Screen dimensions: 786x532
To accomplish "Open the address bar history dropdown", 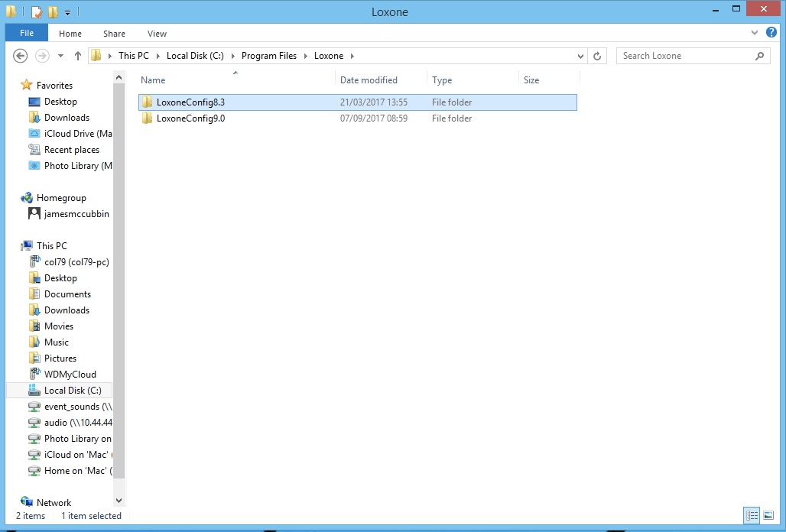I will 580,56.
